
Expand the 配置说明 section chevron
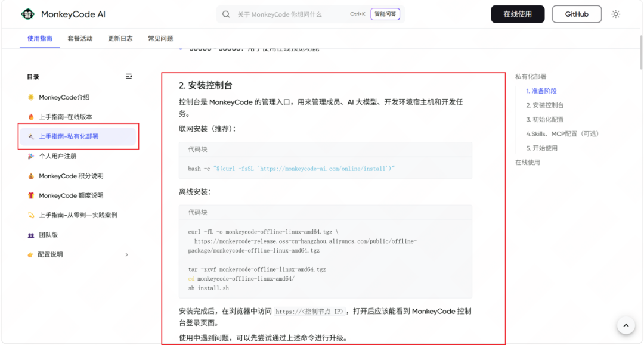pyautogui.click(x=126, y=255)
